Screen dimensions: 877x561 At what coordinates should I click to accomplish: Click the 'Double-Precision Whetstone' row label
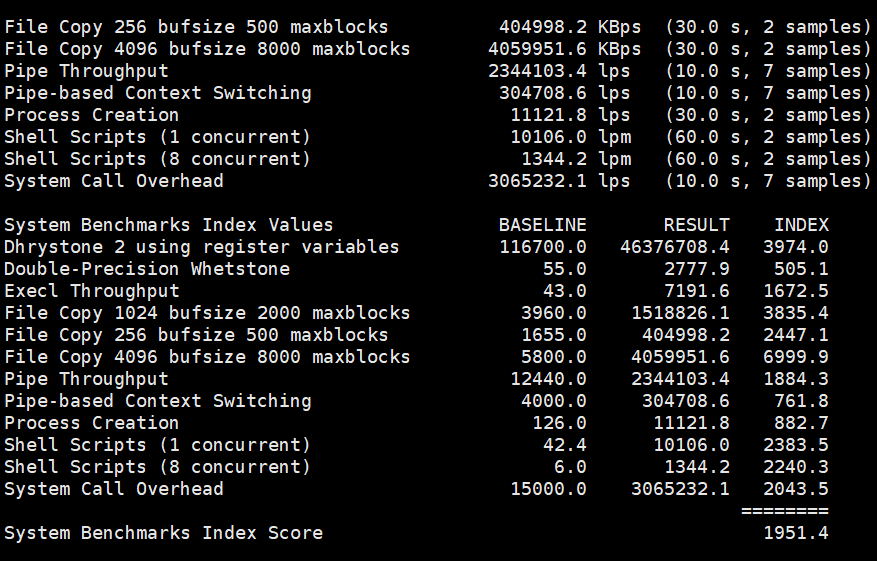tap(147, 269)
